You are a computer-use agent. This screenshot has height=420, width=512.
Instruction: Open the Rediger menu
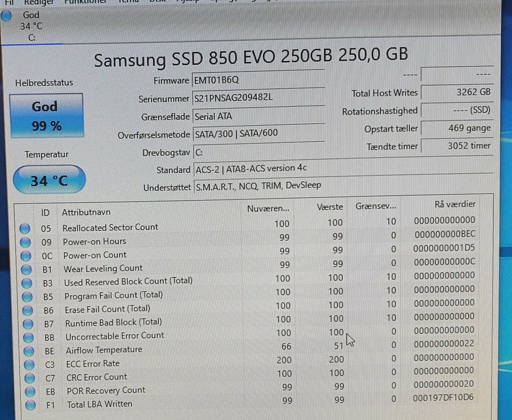click(x=39, y=2)
